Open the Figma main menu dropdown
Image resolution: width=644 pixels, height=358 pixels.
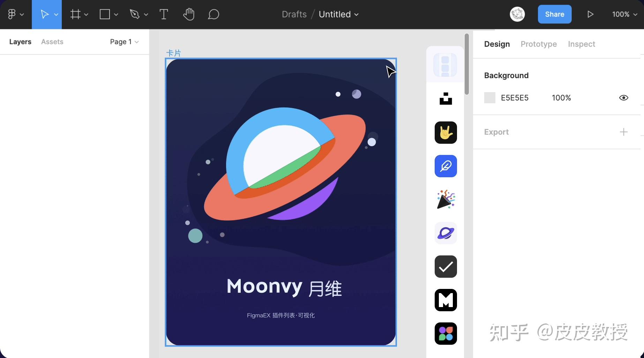point(15,14)
